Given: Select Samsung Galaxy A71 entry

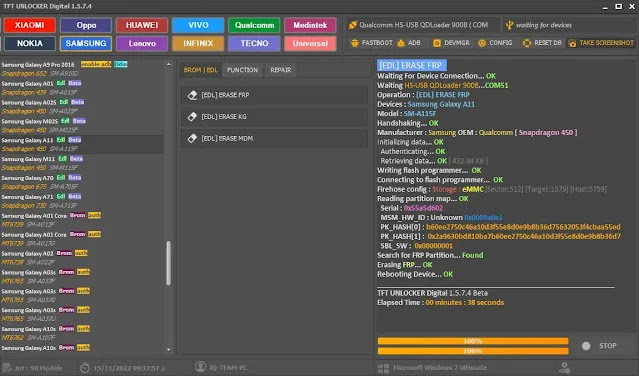Looking at the screenshot, I should (82, 201).
